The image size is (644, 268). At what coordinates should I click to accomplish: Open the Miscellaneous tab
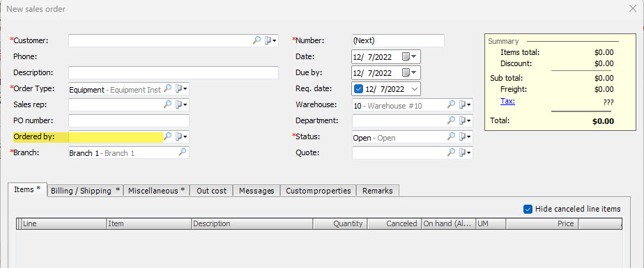coord(157,191)
